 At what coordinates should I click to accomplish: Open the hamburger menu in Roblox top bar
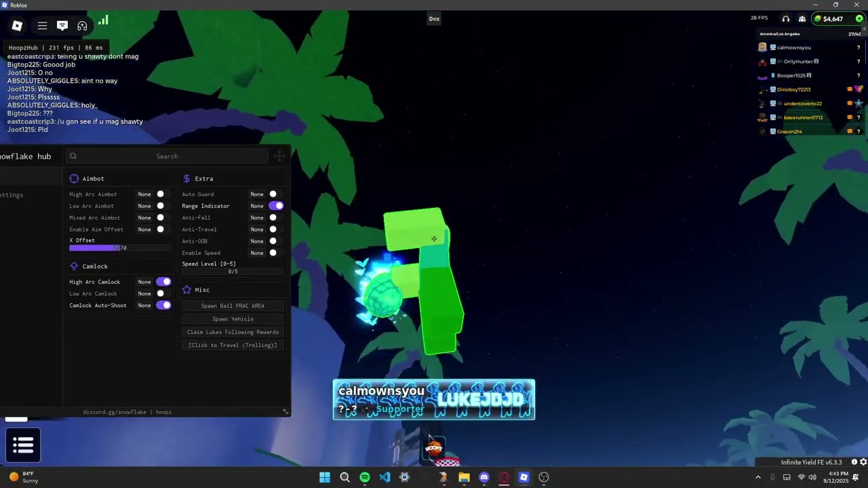pos(42,26)
